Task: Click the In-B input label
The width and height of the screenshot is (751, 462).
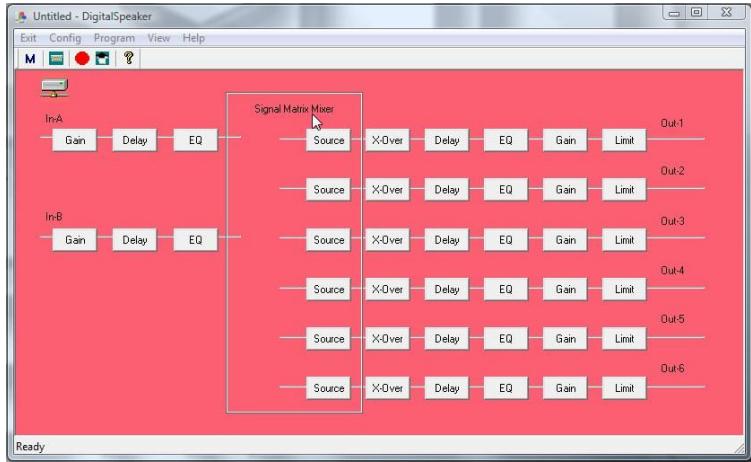Action: (54, 216)
